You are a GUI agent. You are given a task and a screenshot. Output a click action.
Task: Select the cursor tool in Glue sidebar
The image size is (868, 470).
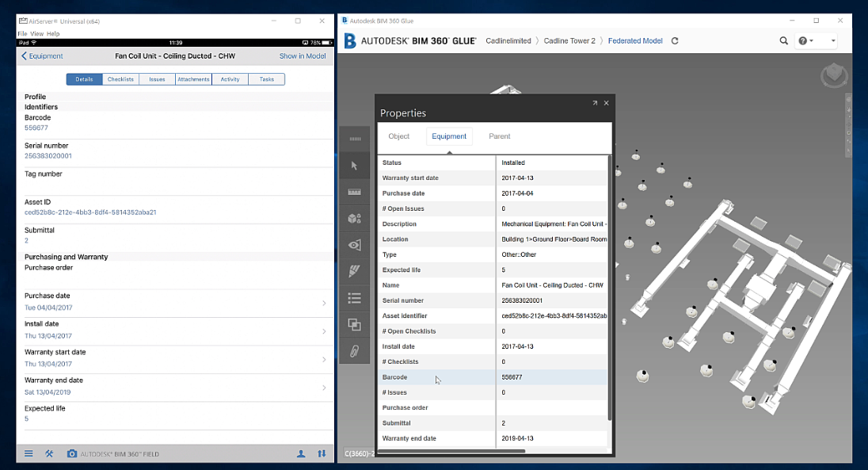[354, 166]
